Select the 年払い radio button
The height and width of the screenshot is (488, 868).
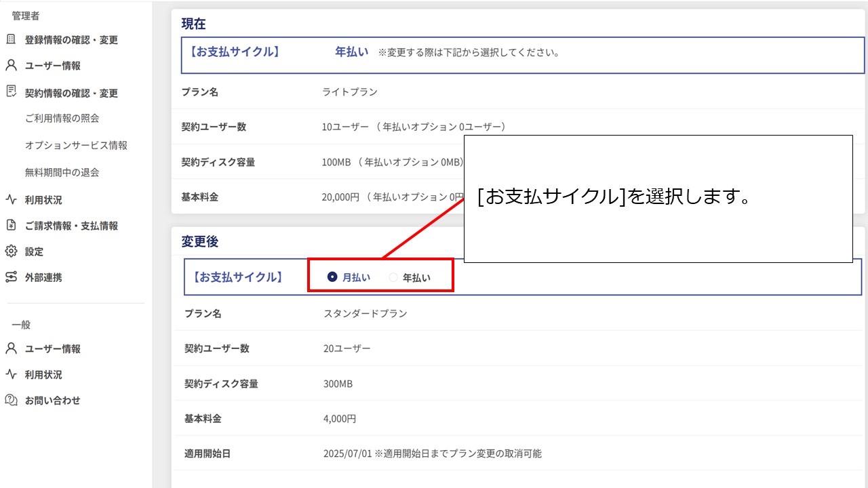point(393,277)
